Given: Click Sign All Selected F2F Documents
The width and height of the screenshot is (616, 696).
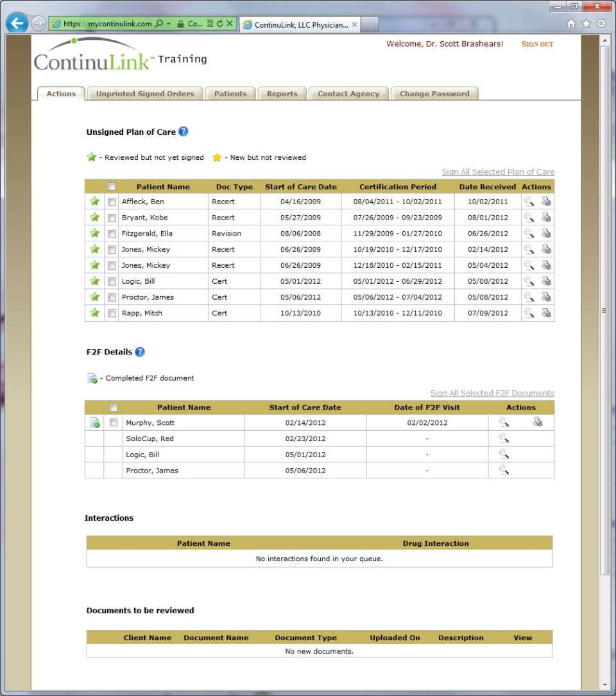Looking at the screenshot, I should (x=492, y=393).
